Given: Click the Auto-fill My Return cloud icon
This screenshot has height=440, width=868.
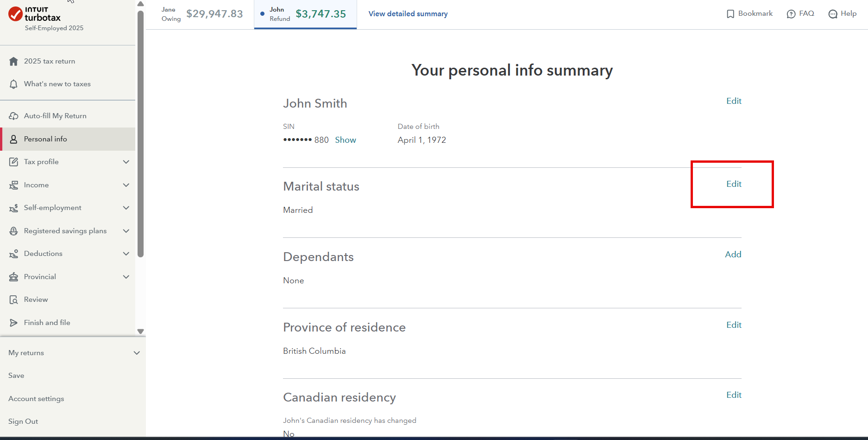Looking at the screenshot, I should coord(13,116).
